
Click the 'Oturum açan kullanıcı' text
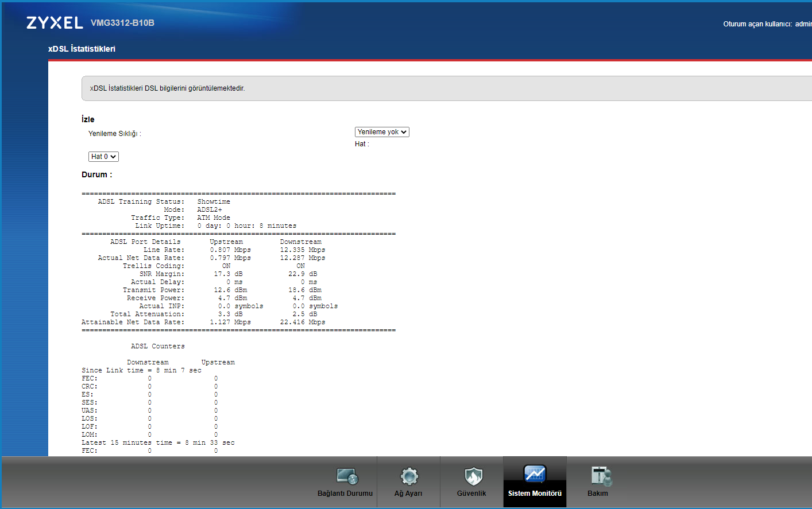tap(757, 24)
